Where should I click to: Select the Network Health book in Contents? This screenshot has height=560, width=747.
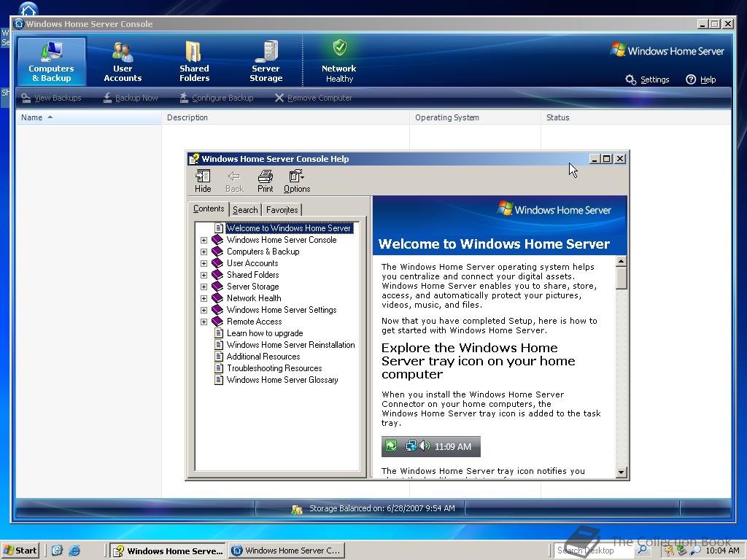click(x=253, y=298)
